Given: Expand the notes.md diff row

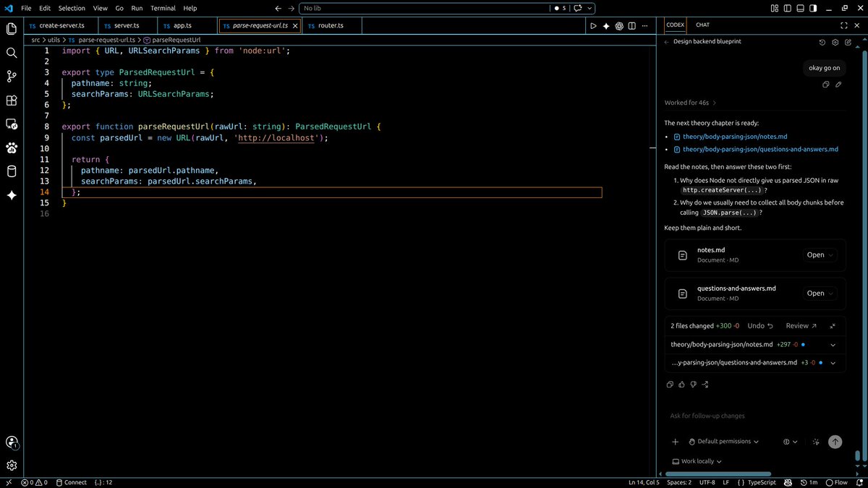Looking at the screenshot, I should click(833, 345).
